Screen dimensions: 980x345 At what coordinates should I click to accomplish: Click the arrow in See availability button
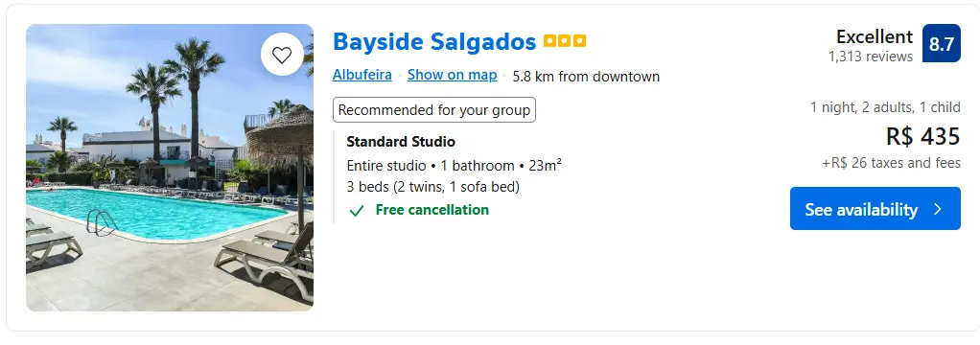coord(937,209)
